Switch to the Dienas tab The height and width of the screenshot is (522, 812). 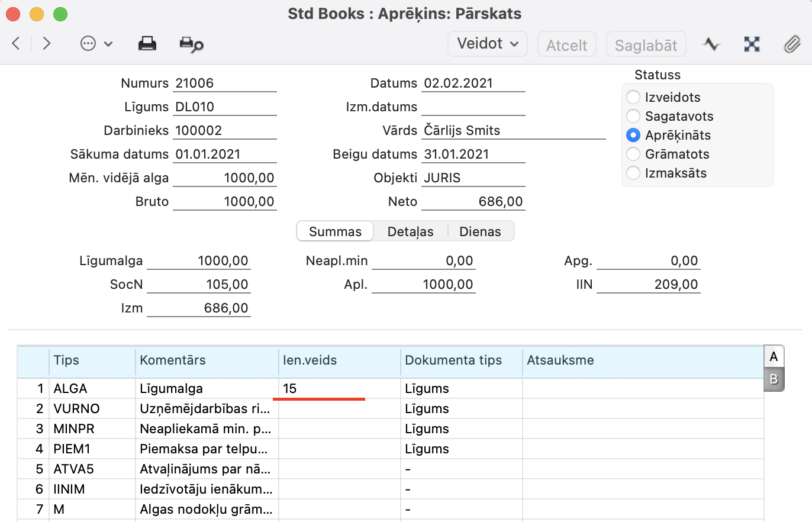click(x=480, y=232)
